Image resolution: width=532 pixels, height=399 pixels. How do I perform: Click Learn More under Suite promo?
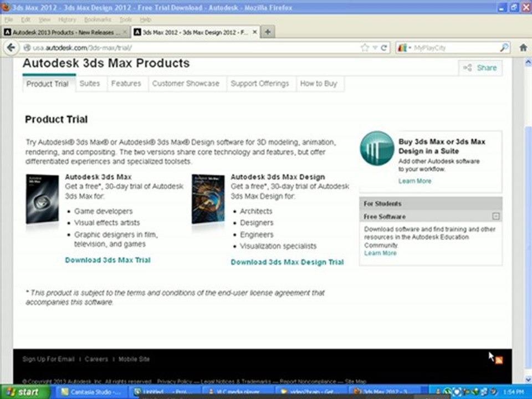(x=415, y=181)
